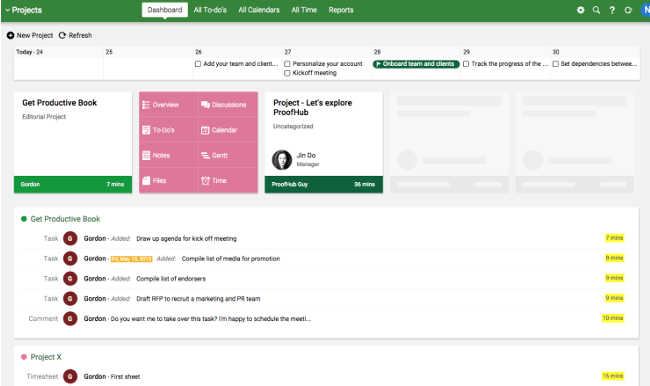Click Gordon footer on Get Productive Book card
Screen dimensions: 650x386
coord(73,185)
